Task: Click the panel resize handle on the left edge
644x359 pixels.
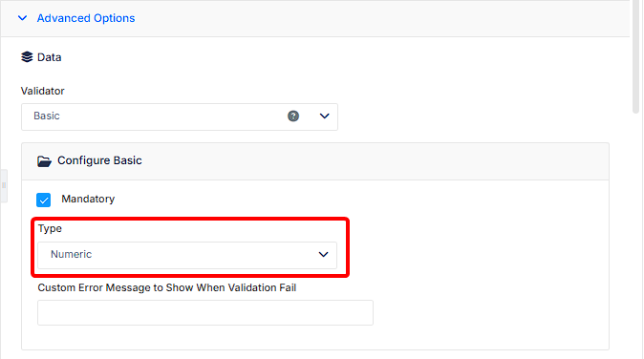Action: pos(4,185)
